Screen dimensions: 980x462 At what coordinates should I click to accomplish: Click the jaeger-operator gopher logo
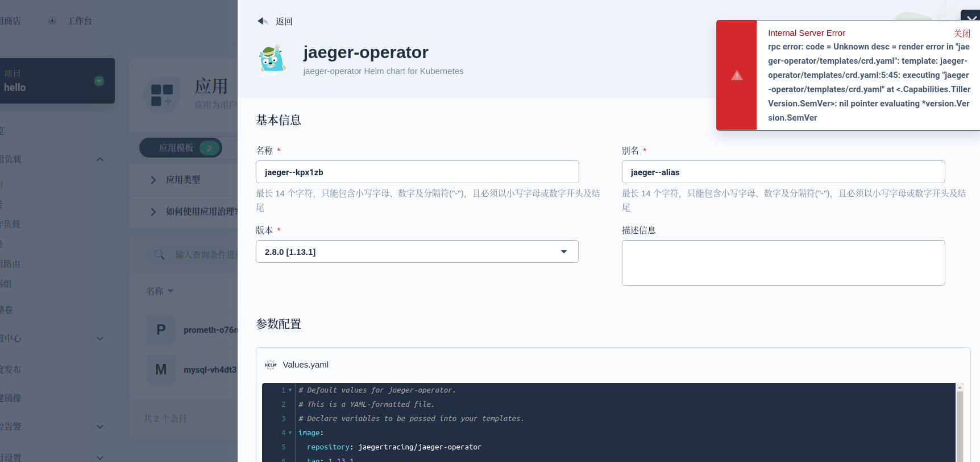[x=272, y=60]
